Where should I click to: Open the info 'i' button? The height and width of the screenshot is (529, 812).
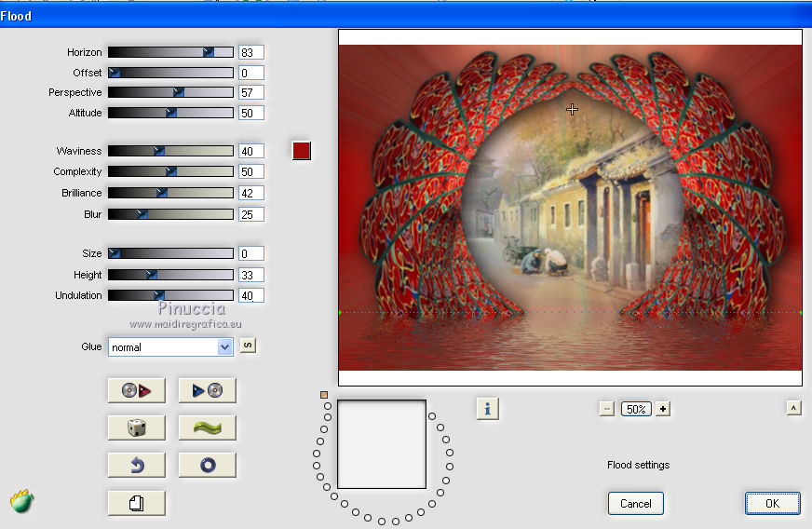coord(487,409)
